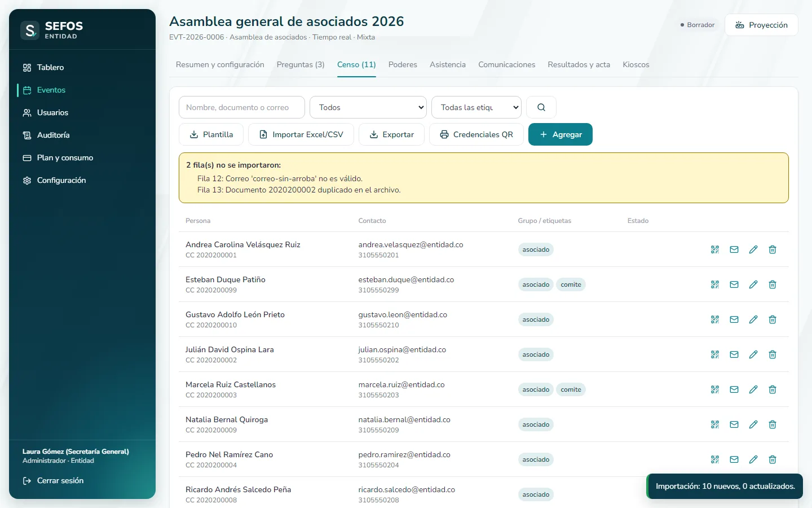The height and width of the screenshot is (508, 812).
Task: Send email to Natalia Bernal Quiroga
Action: click(734, 424)
